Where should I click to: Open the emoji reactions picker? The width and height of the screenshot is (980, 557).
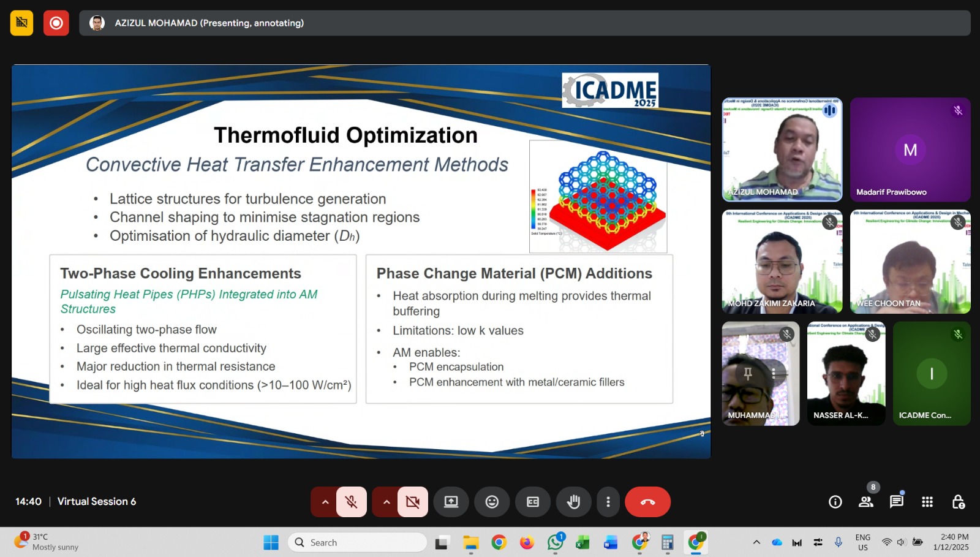click(x=492, y=502)
